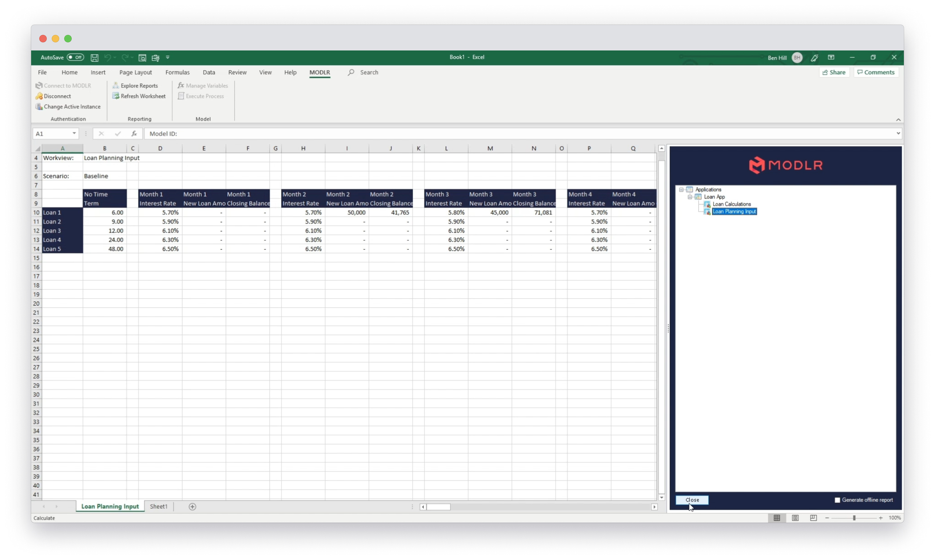
Task: Open the Page Layout tab
Action: 136,73
